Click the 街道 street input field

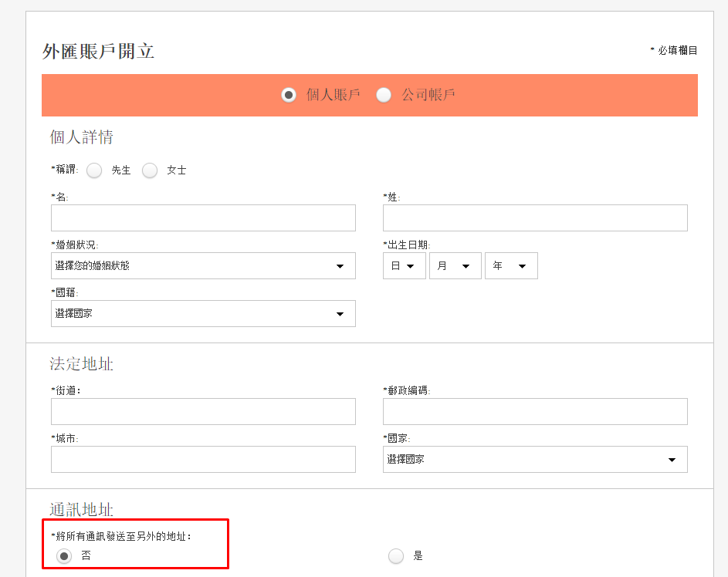(x=203, y=411)
